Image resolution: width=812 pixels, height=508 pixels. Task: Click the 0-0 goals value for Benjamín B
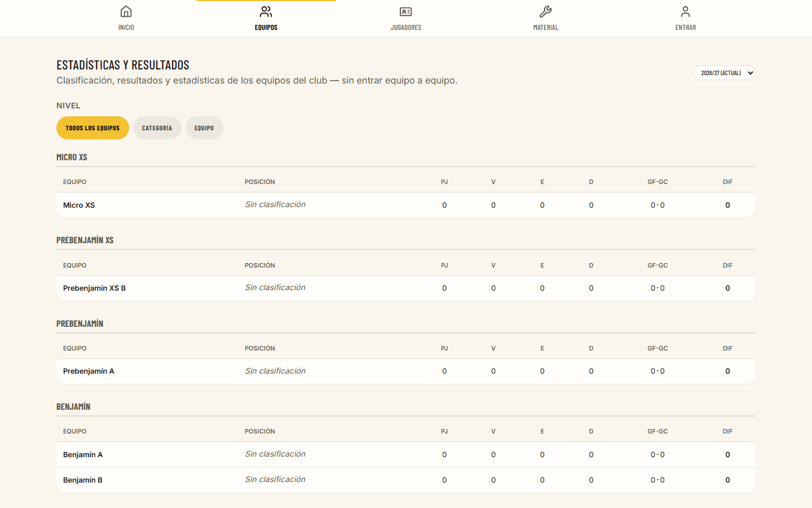tap(657, 480)
